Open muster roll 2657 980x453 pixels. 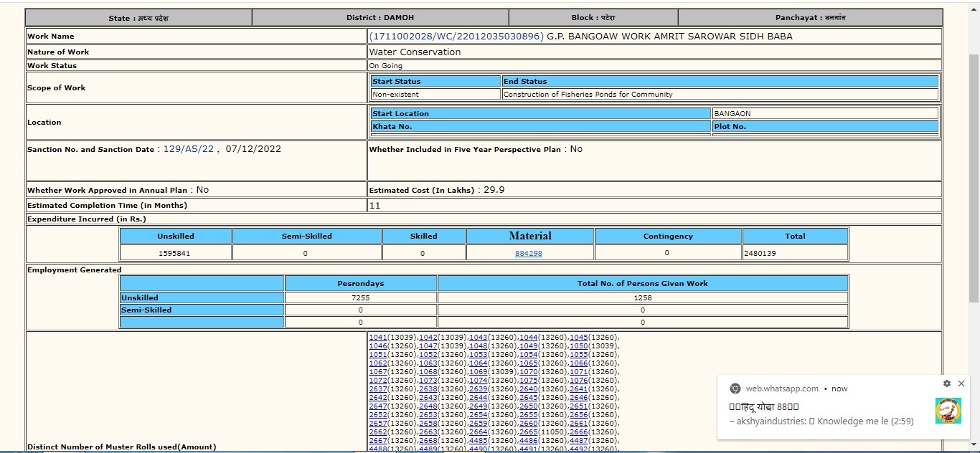(x=378, y=424)
